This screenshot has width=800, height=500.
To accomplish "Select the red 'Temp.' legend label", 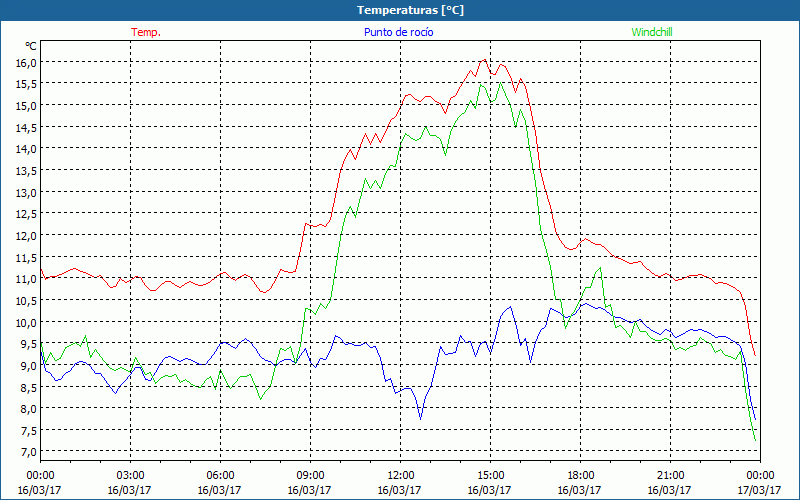I will [x=146, y=32].
